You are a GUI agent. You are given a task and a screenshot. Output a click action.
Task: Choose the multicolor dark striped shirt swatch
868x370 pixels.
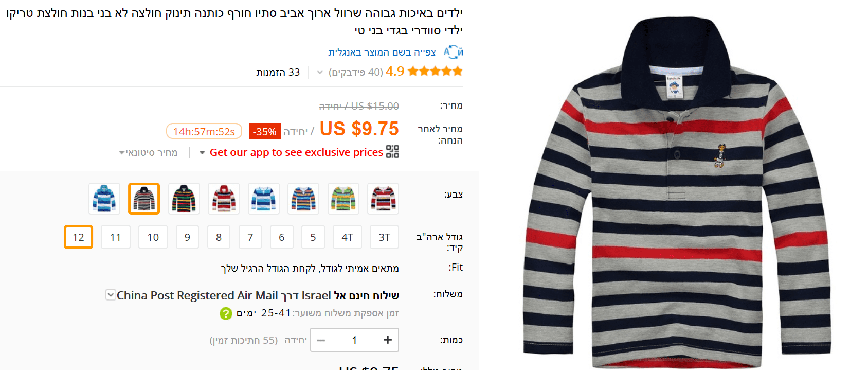(184, 199)
